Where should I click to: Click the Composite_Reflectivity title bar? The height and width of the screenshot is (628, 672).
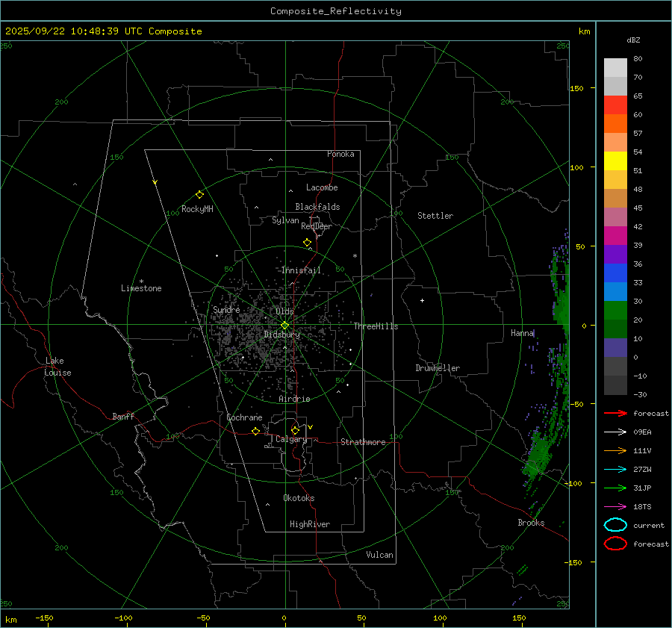pyautogui.click(x=335, y=11)
